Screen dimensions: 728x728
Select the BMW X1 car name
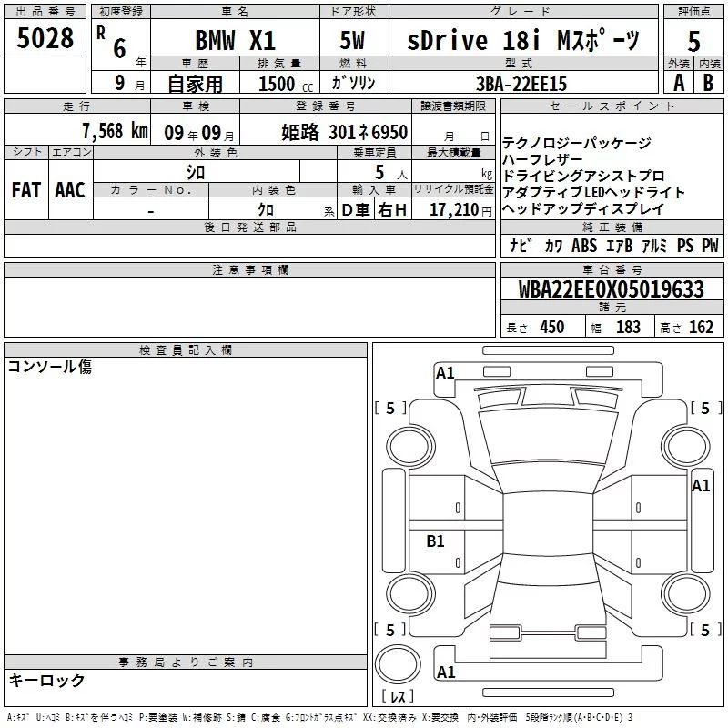pos(236,40)
